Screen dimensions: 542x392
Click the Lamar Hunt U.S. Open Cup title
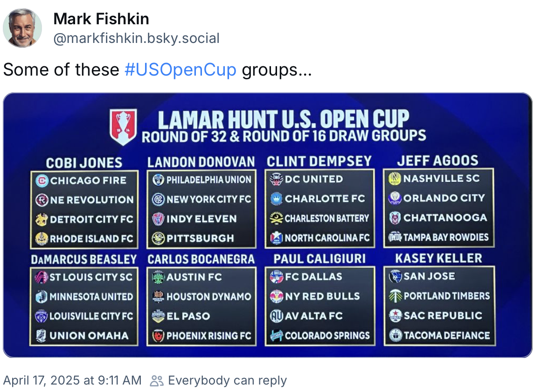pyautogui.click(x=284, y=119)
